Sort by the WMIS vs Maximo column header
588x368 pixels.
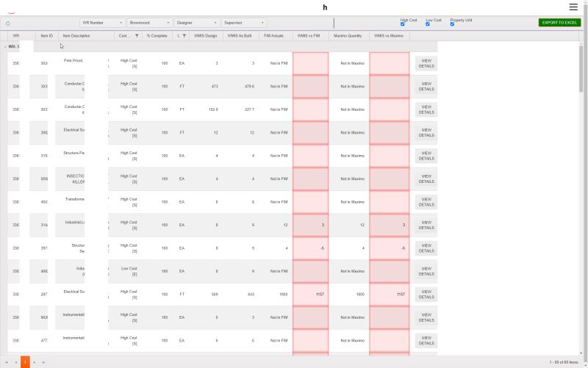389,36
